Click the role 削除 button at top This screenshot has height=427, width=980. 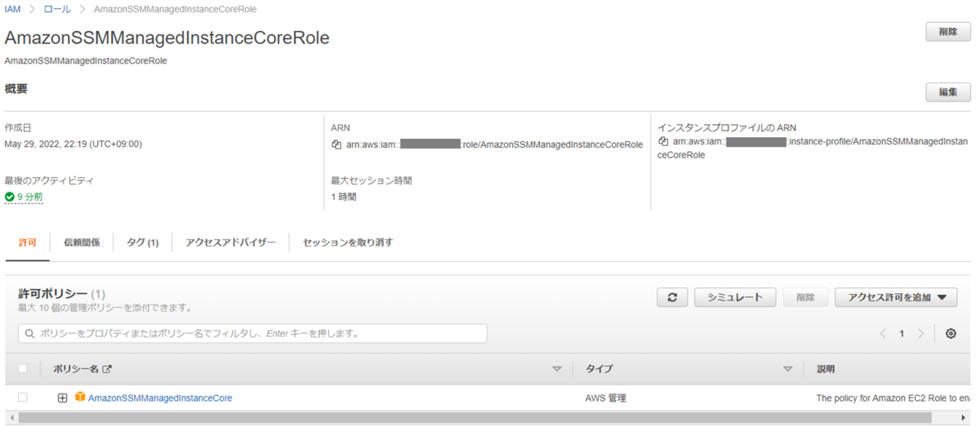[948, 32]
